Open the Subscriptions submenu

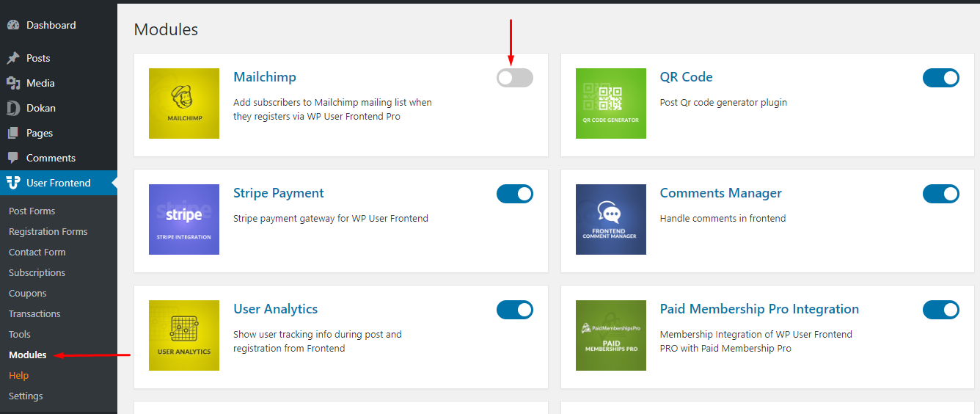coord(37,272)
